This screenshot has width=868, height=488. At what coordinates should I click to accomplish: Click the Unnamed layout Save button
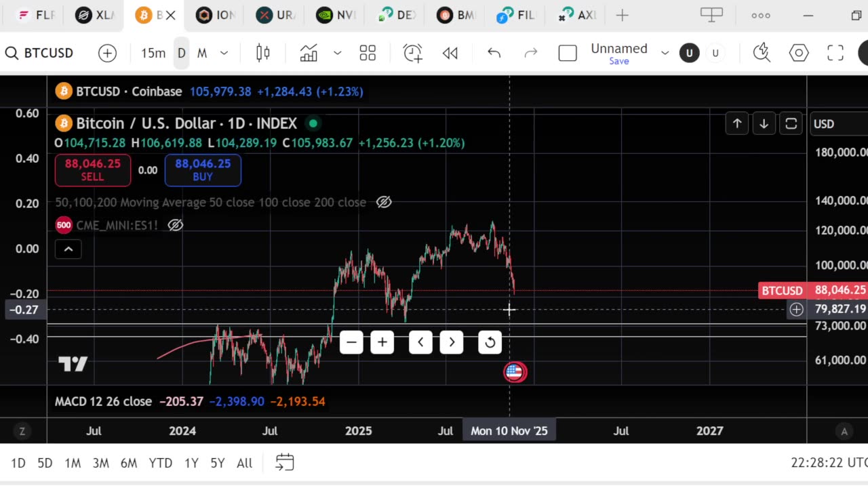pos(619,61)
